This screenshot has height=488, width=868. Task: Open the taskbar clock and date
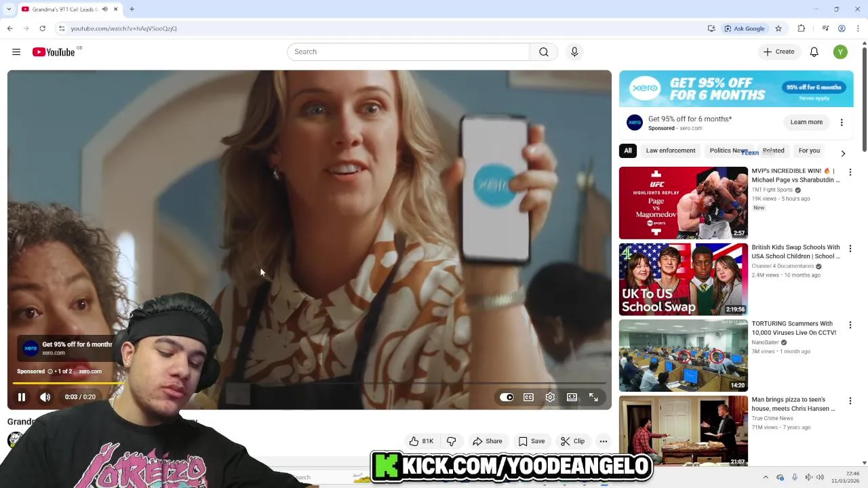tap(844, 477)
